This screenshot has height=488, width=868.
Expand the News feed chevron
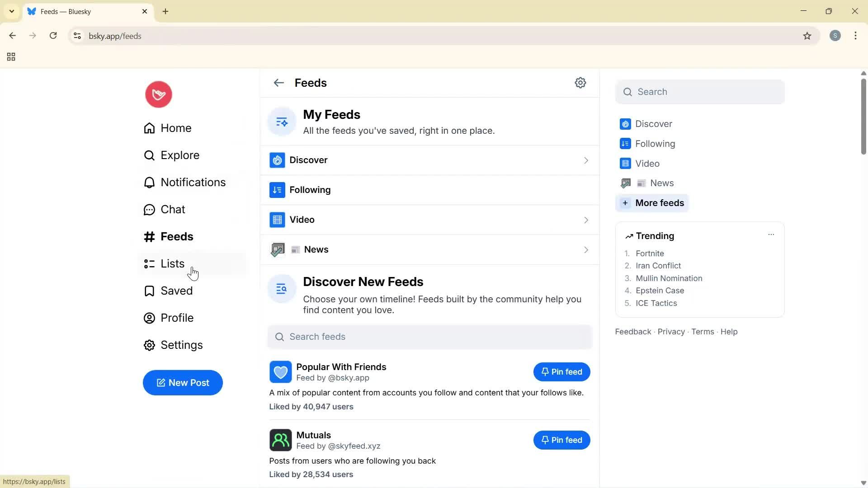(x=586, y=249)
